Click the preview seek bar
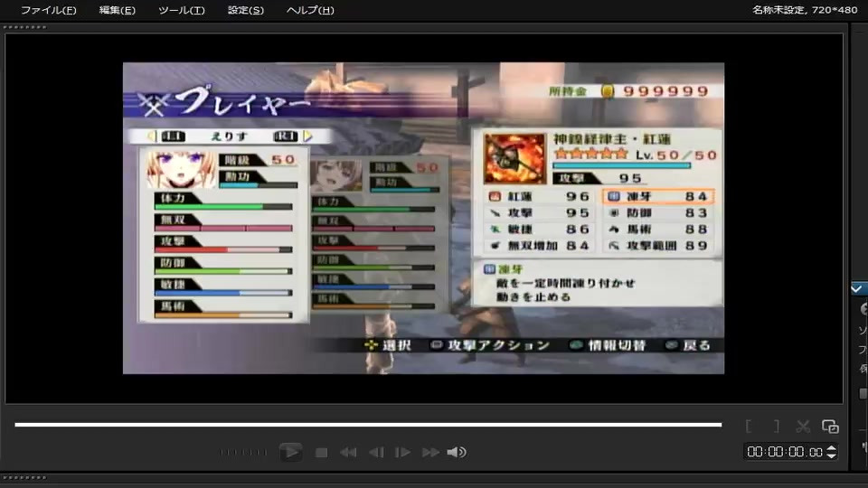Screen dimensions: 868x488 368,425
